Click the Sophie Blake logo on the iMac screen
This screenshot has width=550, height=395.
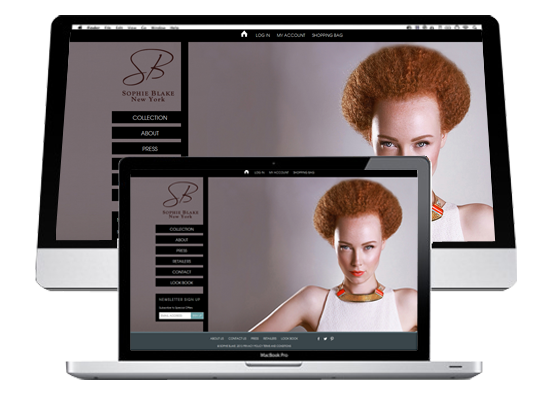point(148,75)
